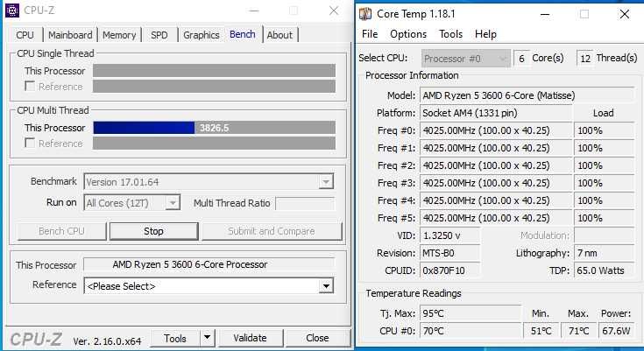Image resolution: width=644 pixels, height=351 pixels.
Task: Click the Multi Thread Ratio field
Action: [305, 203]
